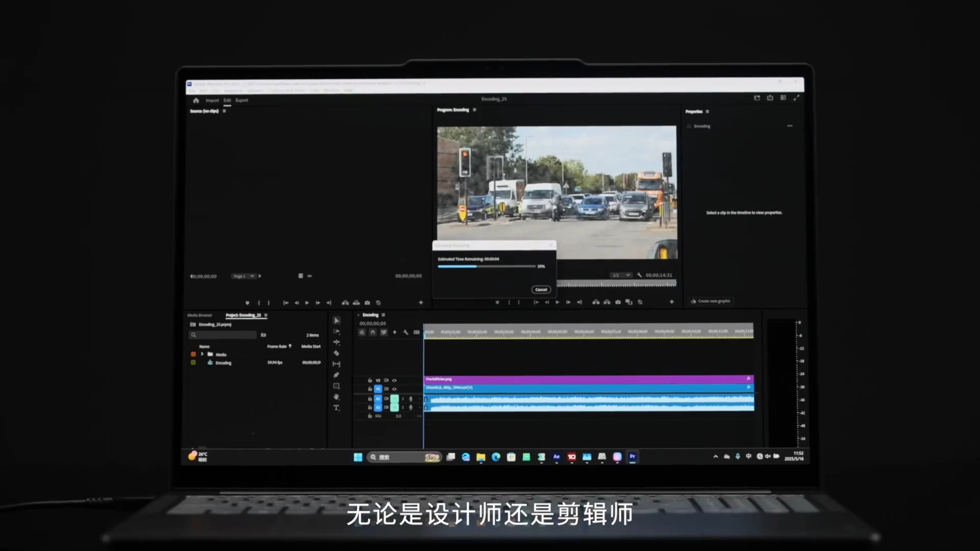The height and width of the screenshot is (551, 980).
Task: Toggle V2 track output eye icon
Action: [x=394, y=380]
